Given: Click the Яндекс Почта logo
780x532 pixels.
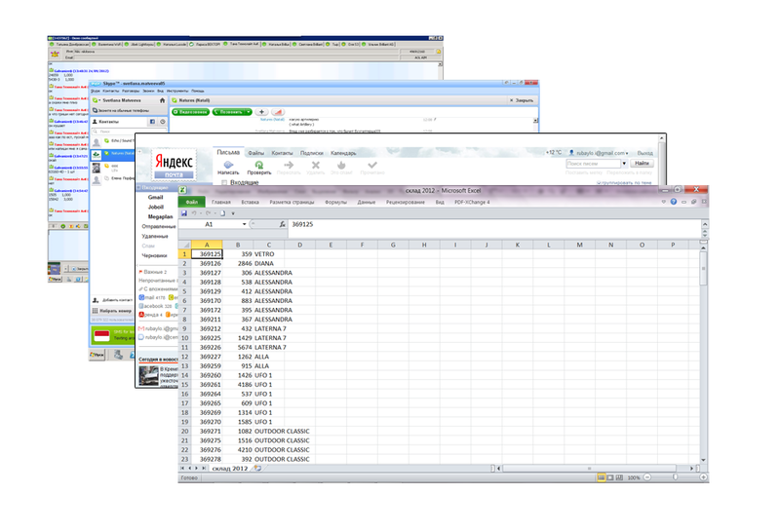Looking at the screenshot, I should click(174, 165).
